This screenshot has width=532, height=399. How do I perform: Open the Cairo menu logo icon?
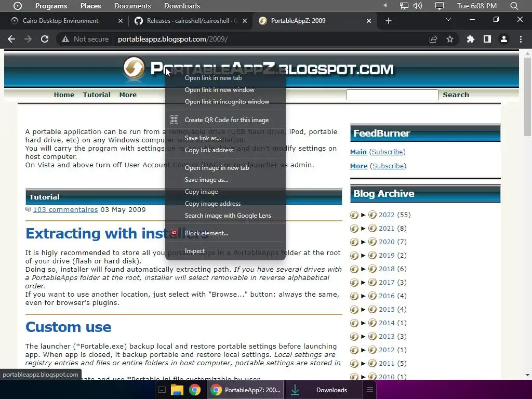[x=17, y=6]
